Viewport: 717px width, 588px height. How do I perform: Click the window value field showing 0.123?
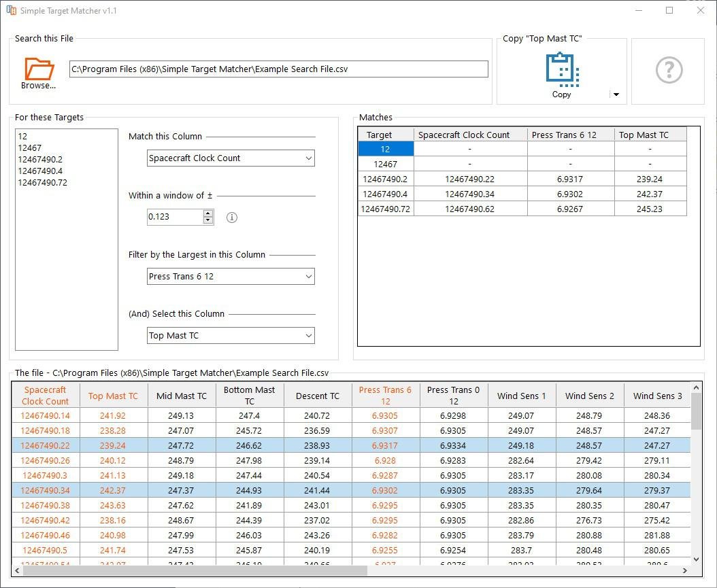point(175,218)
